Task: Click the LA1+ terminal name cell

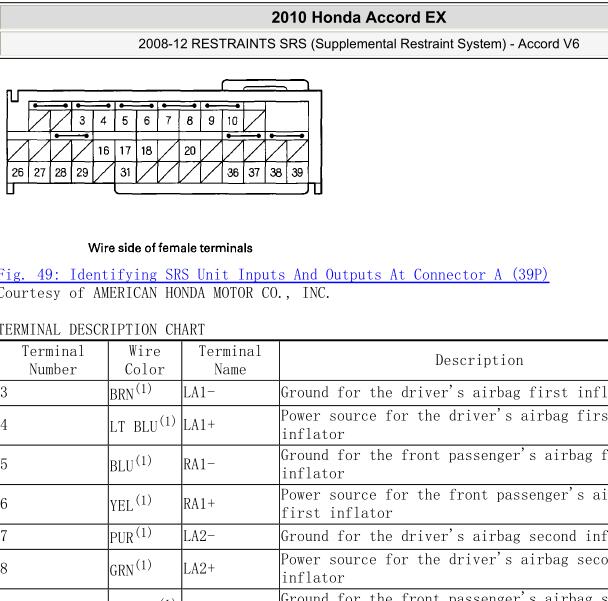Action: 230,425
